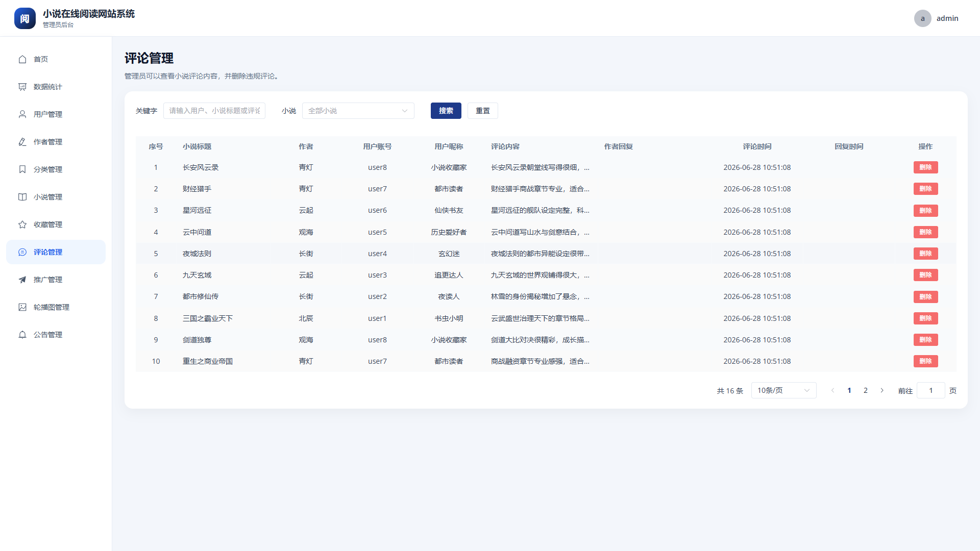Click the book icon for 小说管理
The height and width of the screenshot is (551, 980).
coord(22,197)
